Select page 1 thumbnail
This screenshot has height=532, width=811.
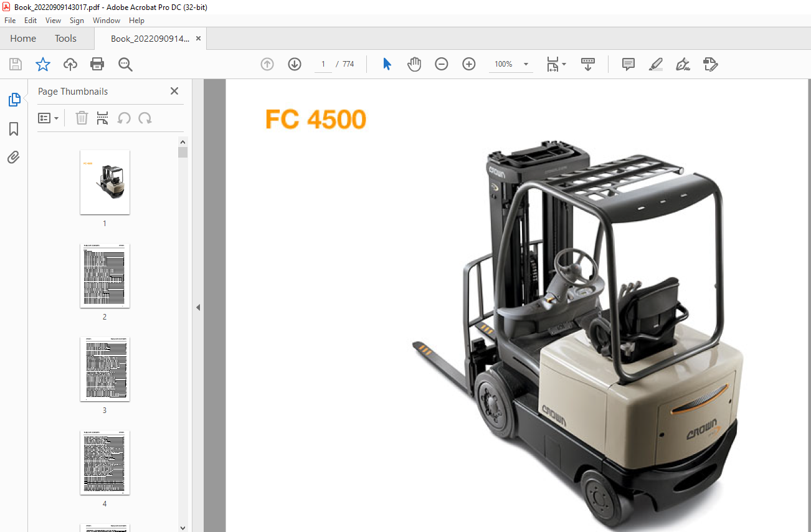[x=105, y=182]
